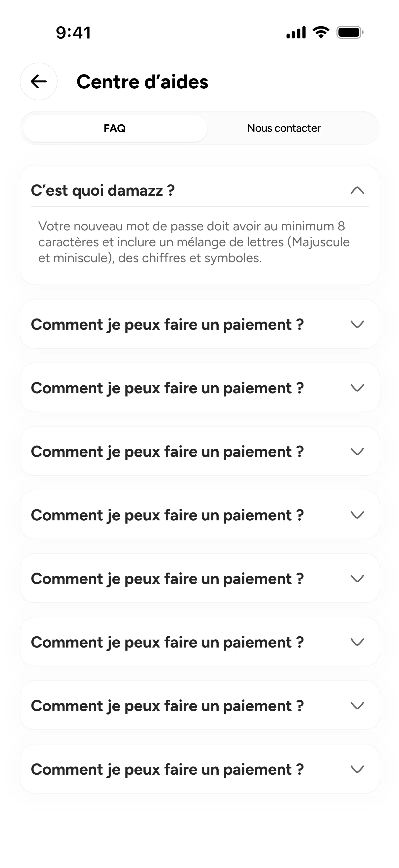399x868 pixels.
Task: Expand the second paiement question chevron
Action: 357,388
